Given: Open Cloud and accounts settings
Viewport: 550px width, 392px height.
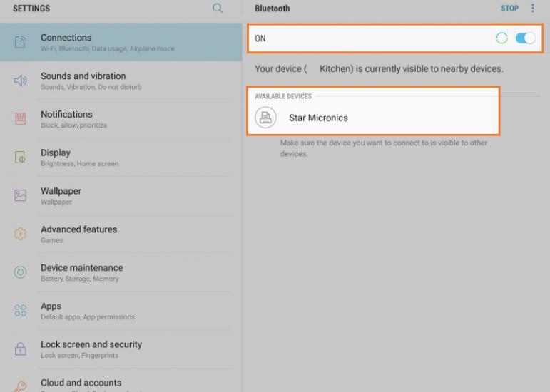Looking at the screenshot, I should pyautogui.click(x=81, y=383).
